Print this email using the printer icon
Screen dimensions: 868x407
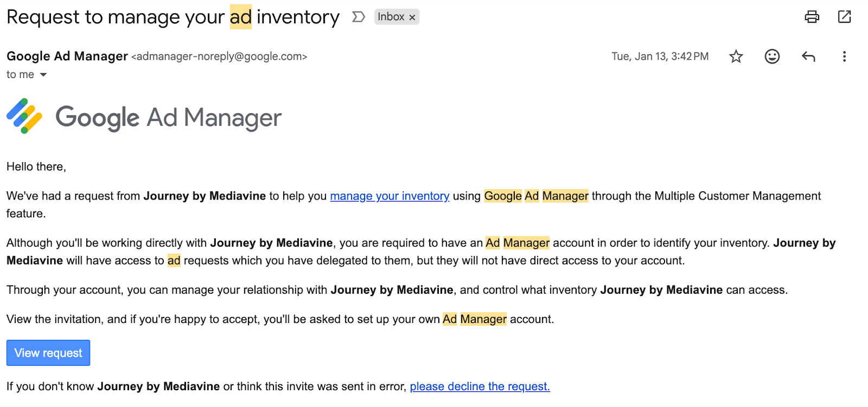[812, 17]
